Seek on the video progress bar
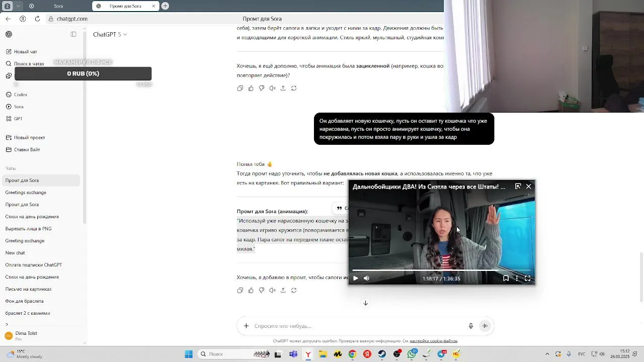Viewport: 644px width, 362px height. click(442, 270)
